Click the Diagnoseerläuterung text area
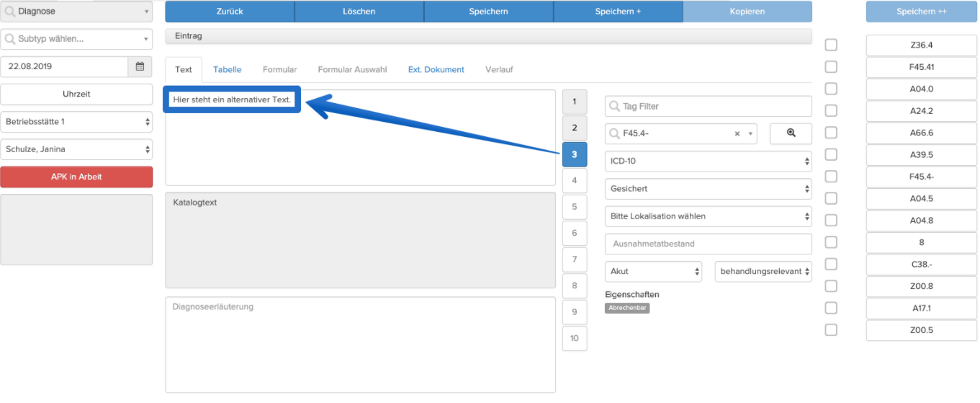 [361, 345]
